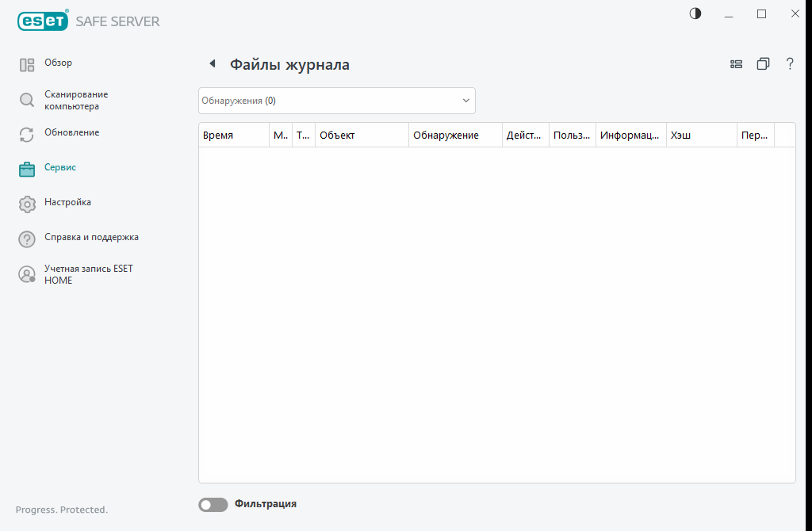812x531 pixels.
Task: Click the Файлы журнала heading
Action: click(289, 65)
